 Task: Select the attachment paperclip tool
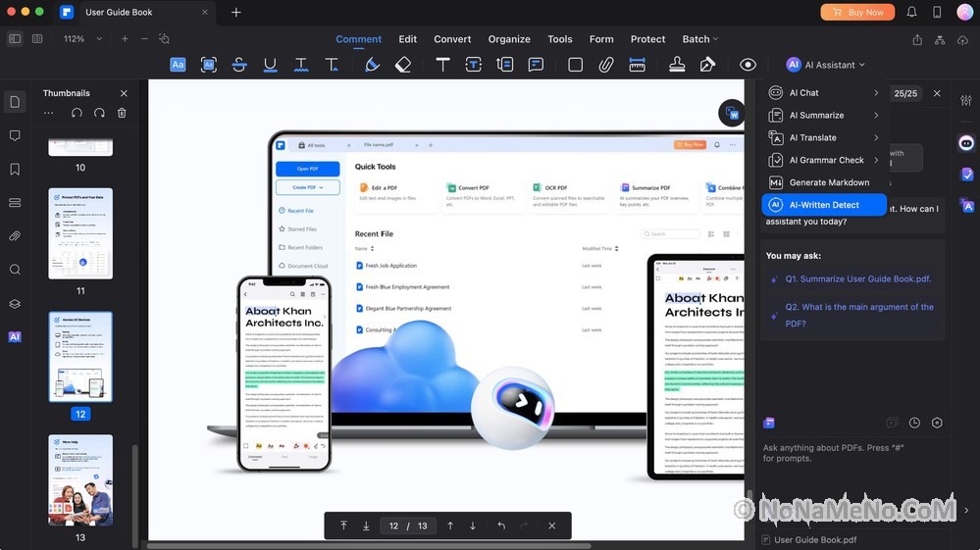[606, 65]
